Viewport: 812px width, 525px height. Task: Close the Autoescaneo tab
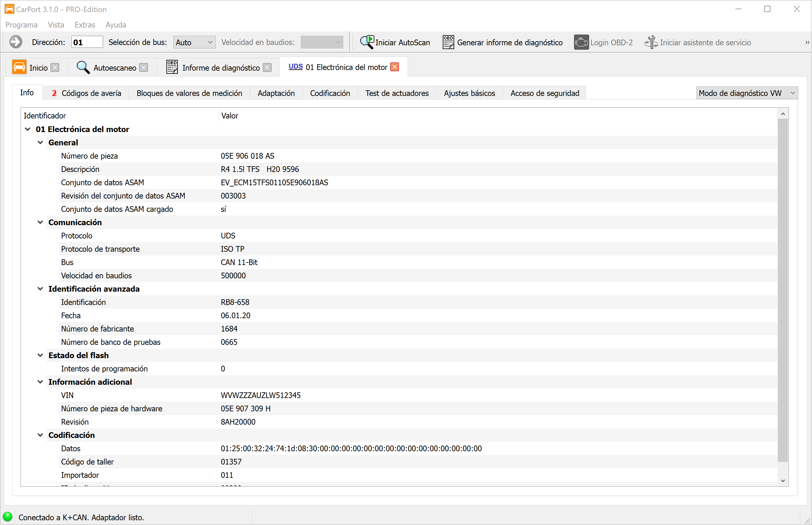click(144, 67)
